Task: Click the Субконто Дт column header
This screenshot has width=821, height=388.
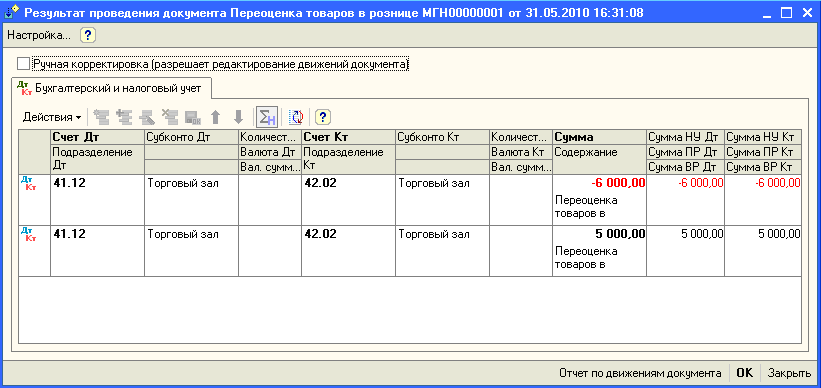Action: click(x=192, y=137)
